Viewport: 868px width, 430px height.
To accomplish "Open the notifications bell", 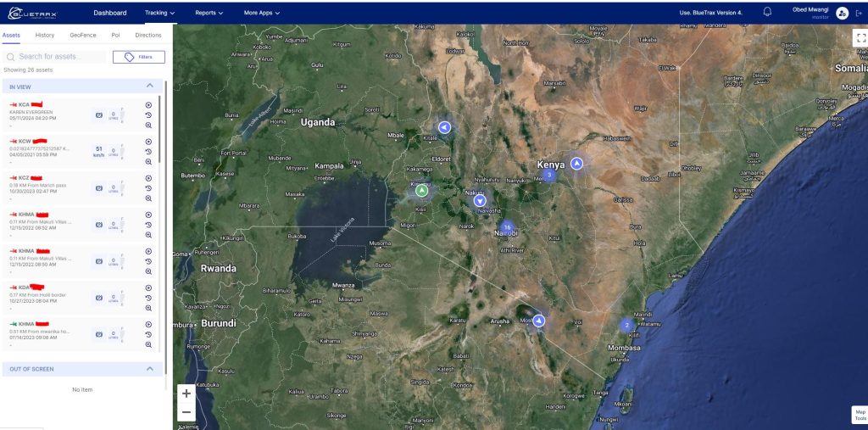I will click(x=768, y=13).
